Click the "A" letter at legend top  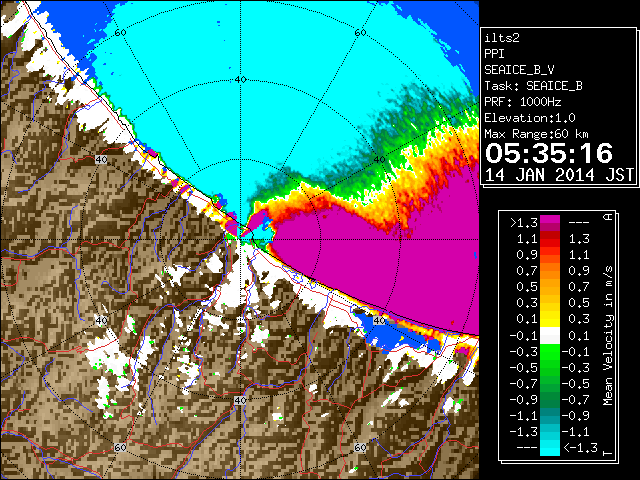pos(608,217)
